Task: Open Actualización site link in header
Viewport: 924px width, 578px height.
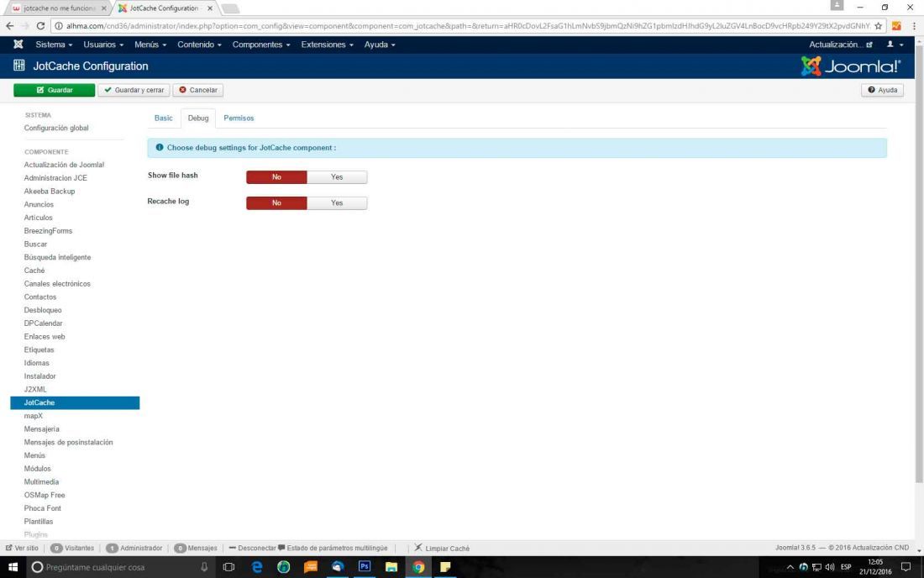Action: 840,45
